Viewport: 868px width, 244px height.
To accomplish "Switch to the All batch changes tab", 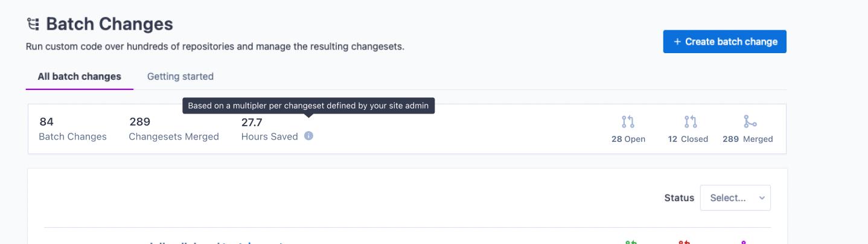I will click(x=79, y=77).
